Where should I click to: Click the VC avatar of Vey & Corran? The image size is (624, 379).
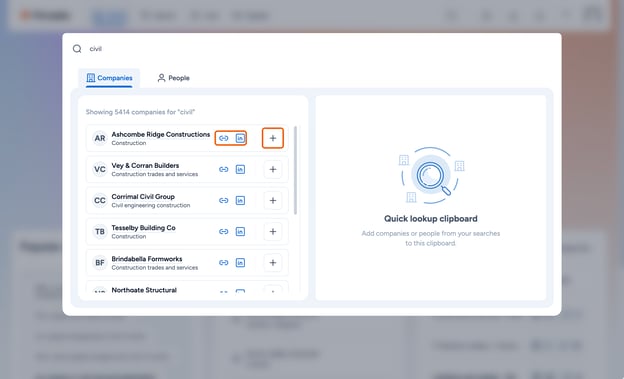pos(99,169)
